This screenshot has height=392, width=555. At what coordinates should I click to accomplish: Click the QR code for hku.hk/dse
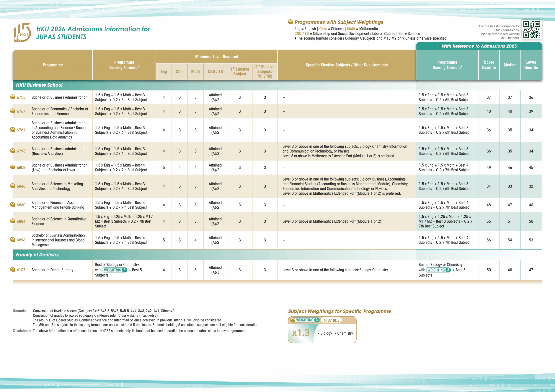pyautogui.click(x=532, y=30)
